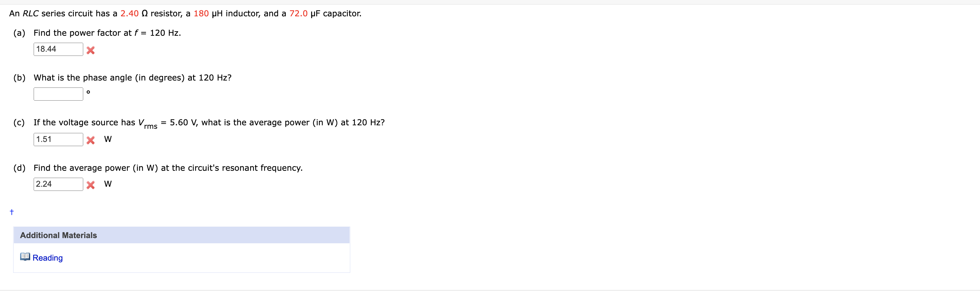Click the empty phase angle answer box
This screenshot has height=295, width=980.
click(58, 94)
